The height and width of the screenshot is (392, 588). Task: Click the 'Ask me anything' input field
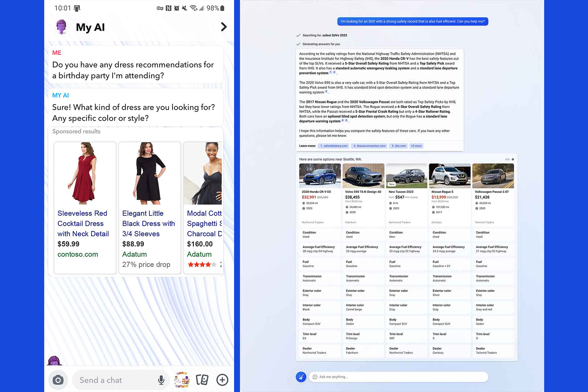(x=398, y=377)
